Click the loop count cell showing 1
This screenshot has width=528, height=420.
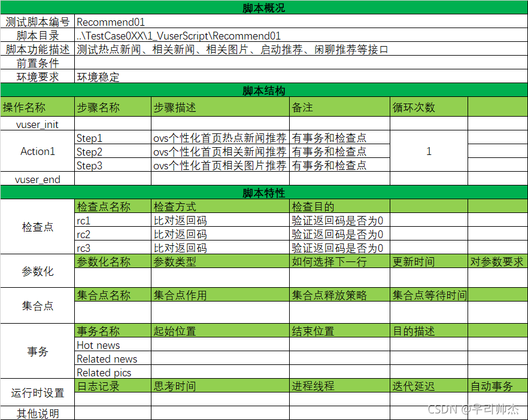tap(428, 152)
